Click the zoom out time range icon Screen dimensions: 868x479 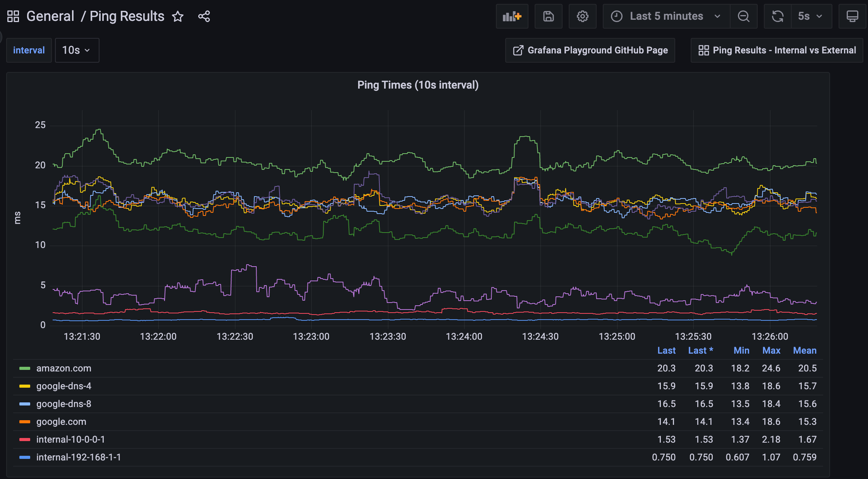tap(743, 16)
